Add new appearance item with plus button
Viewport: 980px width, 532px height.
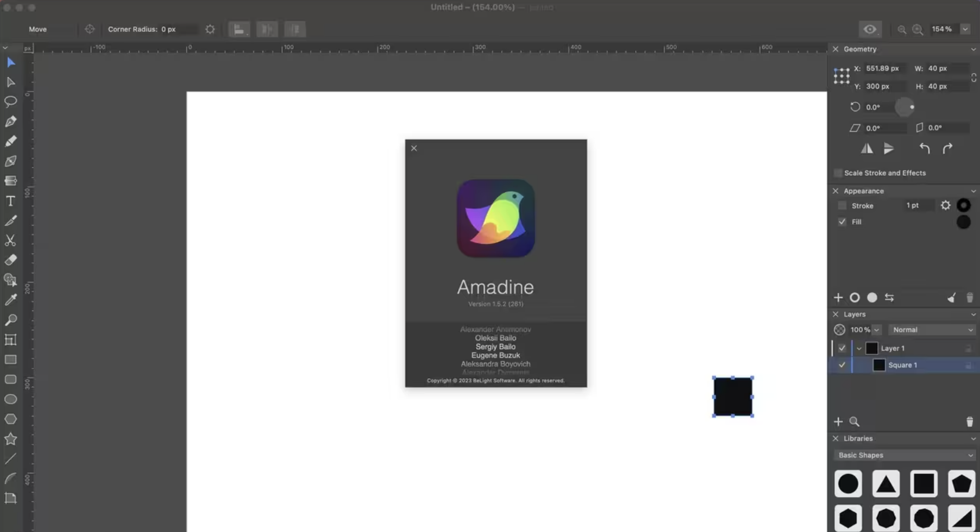click(x=838, y=298)
